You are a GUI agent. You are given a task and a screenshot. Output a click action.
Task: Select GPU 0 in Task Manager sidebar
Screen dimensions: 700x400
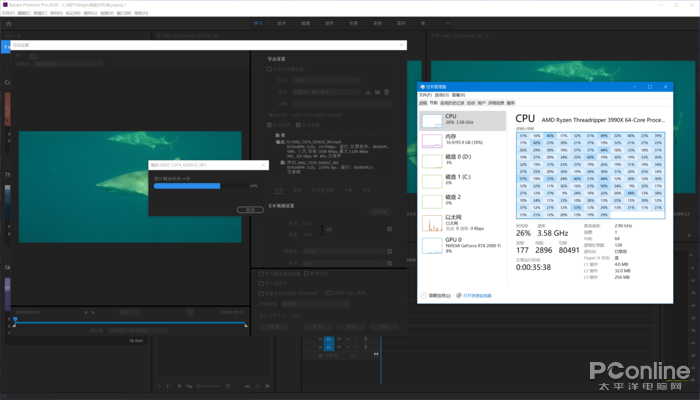[462, 245]
